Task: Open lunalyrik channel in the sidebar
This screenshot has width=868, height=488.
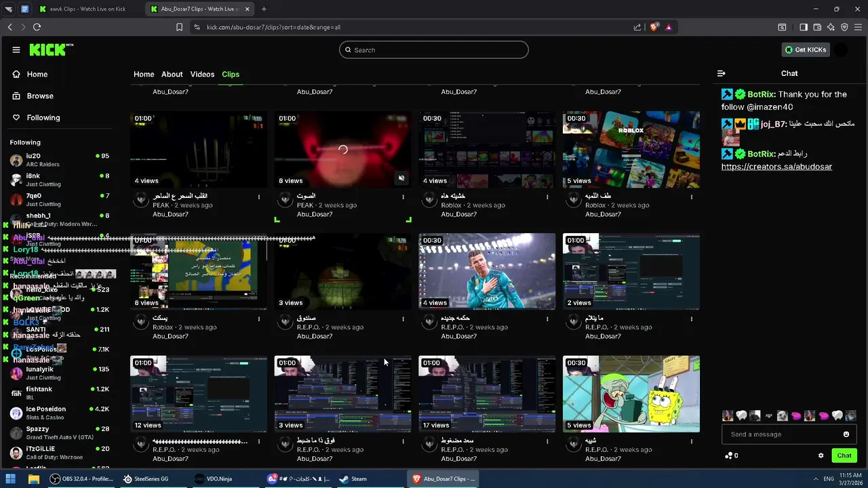Action: pyautogui.click(x=60, y=373)
